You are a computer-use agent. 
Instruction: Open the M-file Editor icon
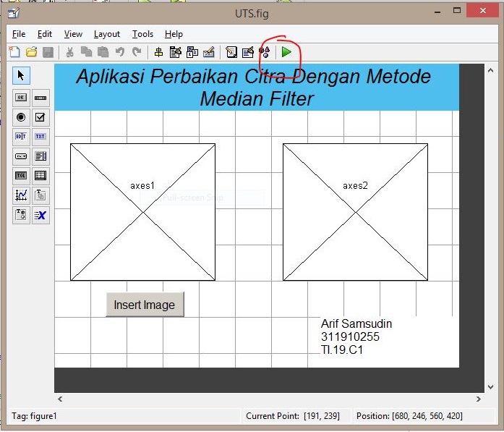pyautogui.click(x=231, y=52)
